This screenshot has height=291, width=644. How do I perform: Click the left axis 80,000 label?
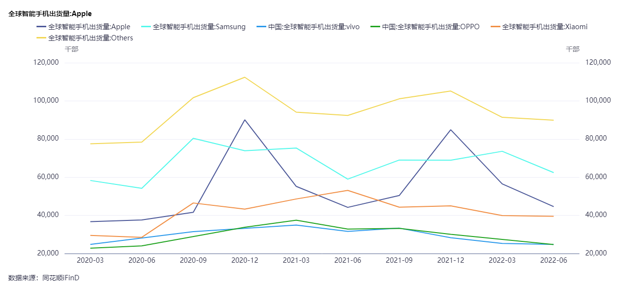point(48,139)
